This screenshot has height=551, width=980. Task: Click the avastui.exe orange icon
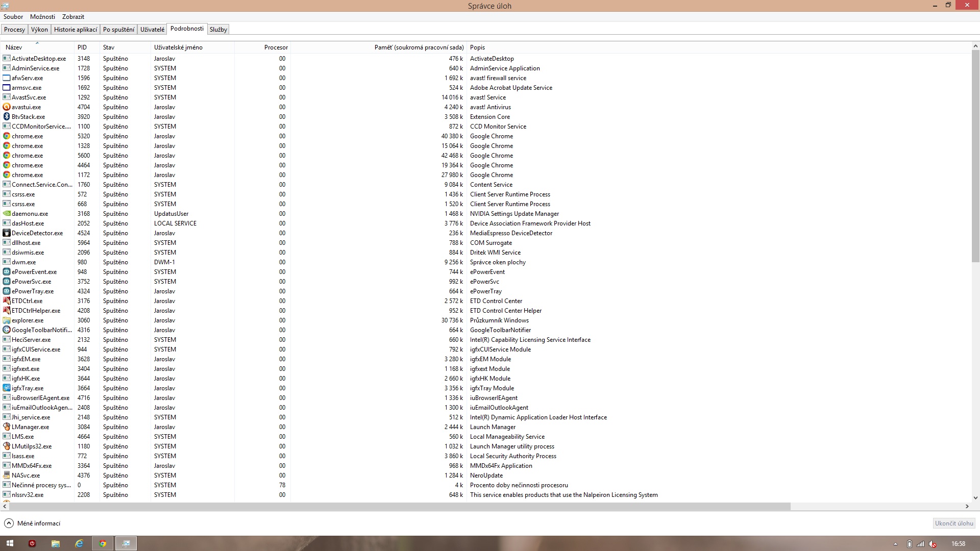[7, 107]
